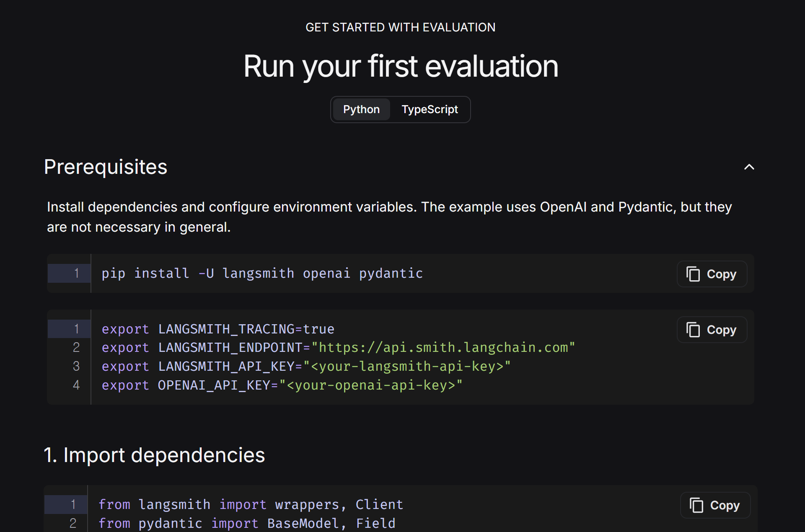Click the Prerequisites heading
The width and height of the screenshot is (805, 532).
(x=106, y=167)
